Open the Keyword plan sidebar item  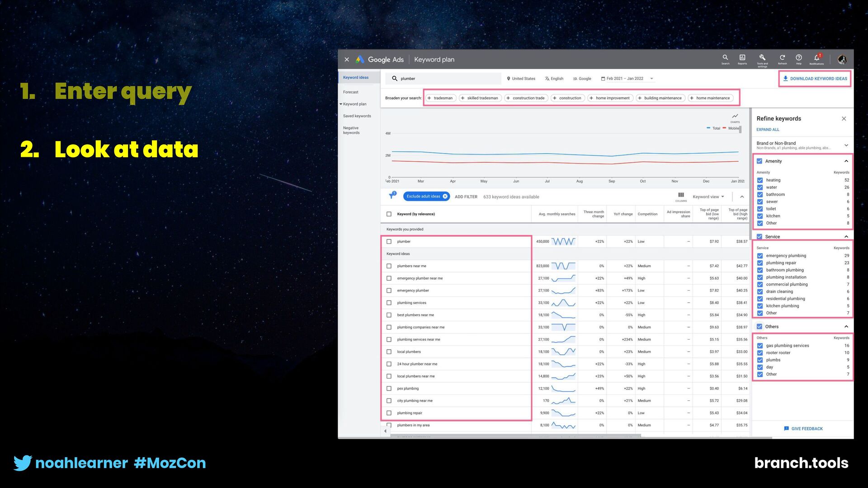pos(355,104)
